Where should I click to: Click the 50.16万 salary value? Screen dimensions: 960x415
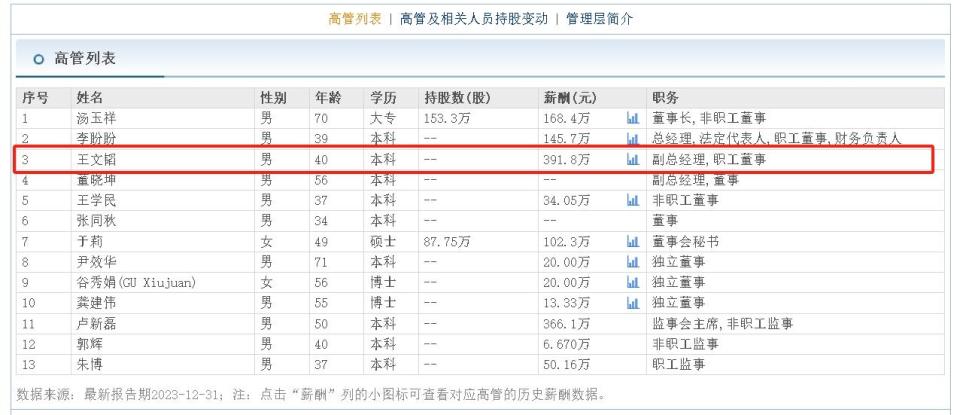click(x=567, y=365)
